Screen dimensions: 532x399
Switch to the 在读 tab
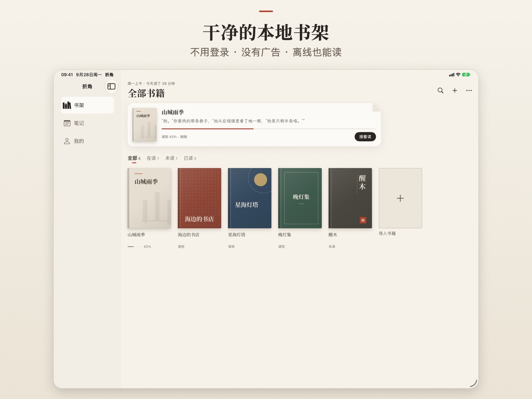pyautogui.click(x=153, y=158)
